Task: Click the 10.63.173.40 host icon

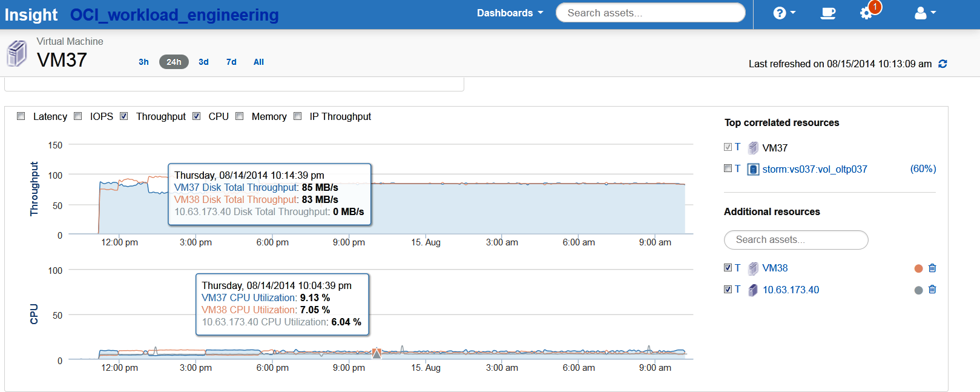Action: click(x=753, y=290)
